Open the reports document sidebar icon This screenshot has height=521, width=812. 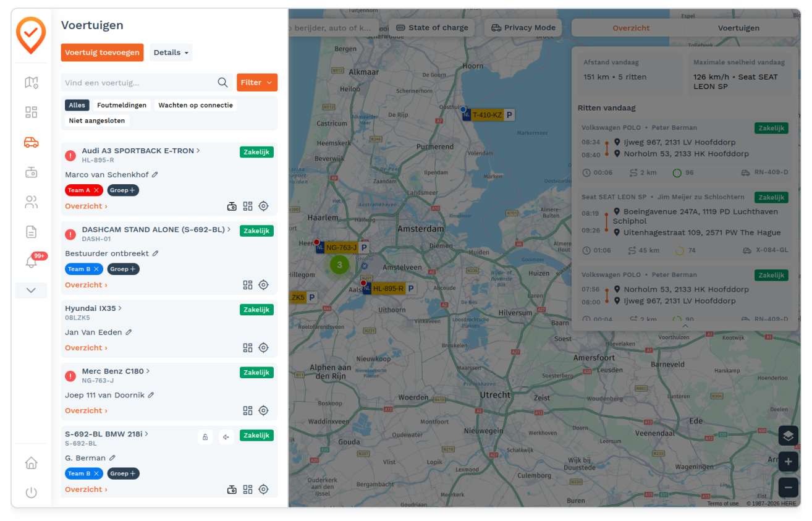click(31, 232)
